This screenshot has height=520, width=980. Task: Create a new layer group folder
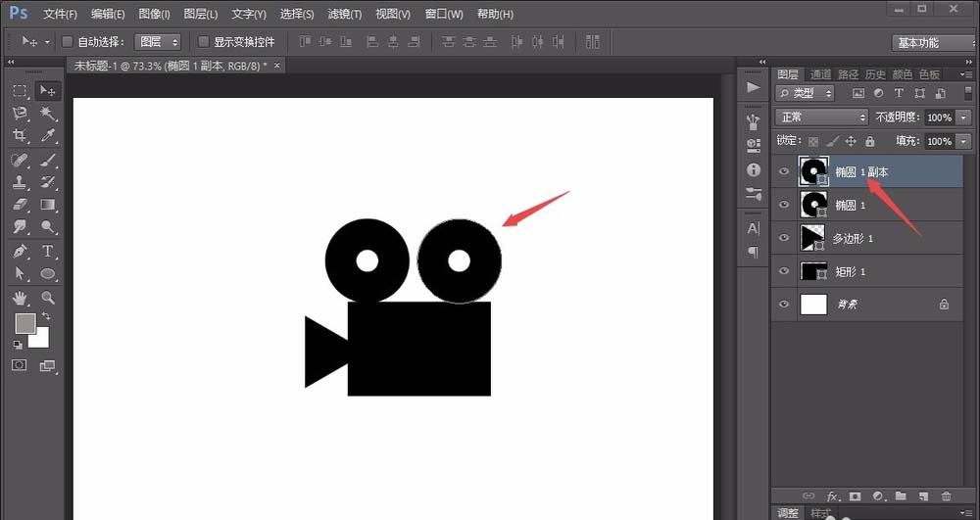coord(901,496)
